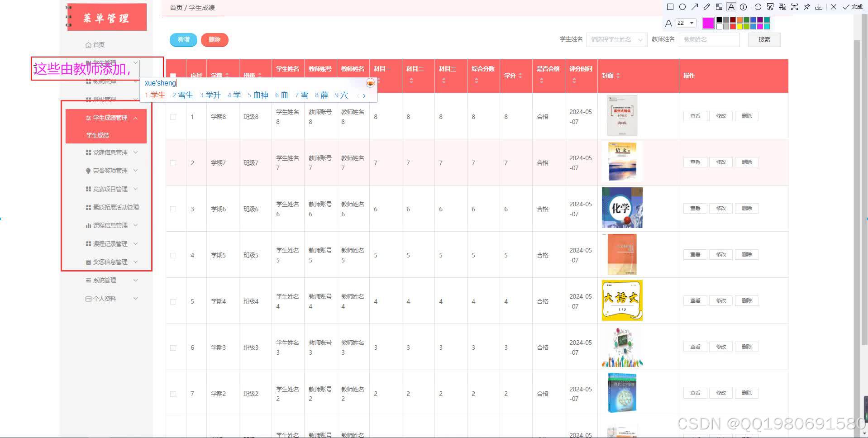Expand the 党建信息管理 chevron

tap(135, 152)
